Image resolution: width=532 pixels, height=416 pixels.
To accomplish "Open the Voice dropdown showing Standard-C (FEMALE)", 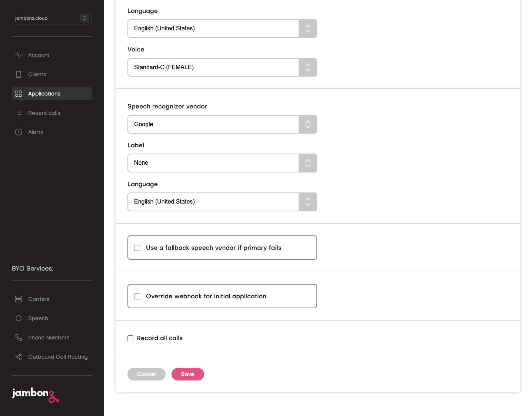I will pos(222,67).
